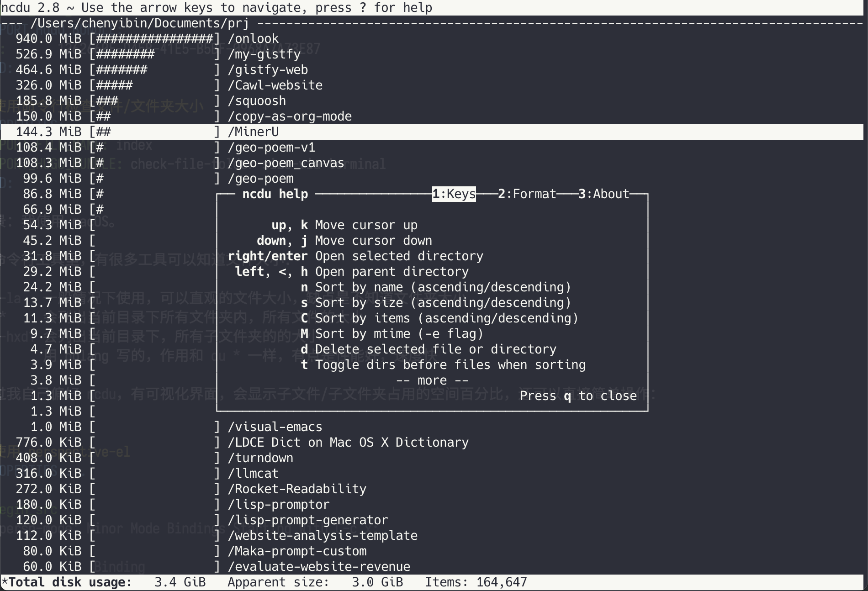Select the /onlook directory entry
This screenshot has width=868, height=591.
(434, 39)
